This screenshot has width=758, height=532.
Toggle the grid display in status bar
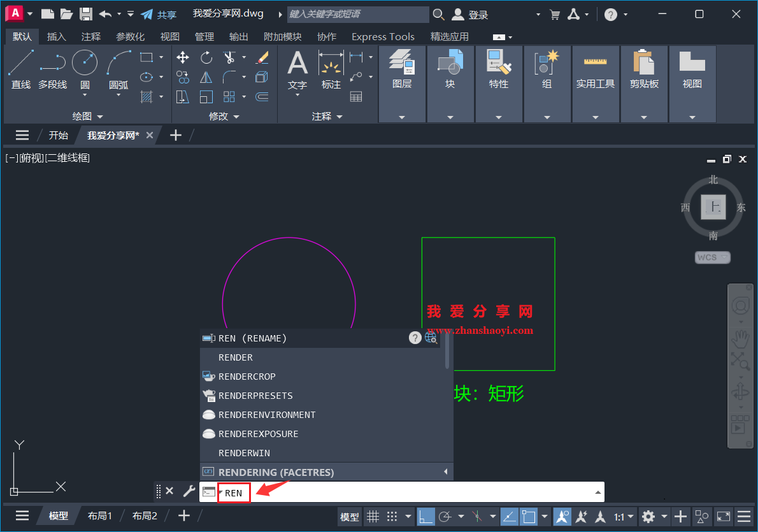[x=373, y=517]
